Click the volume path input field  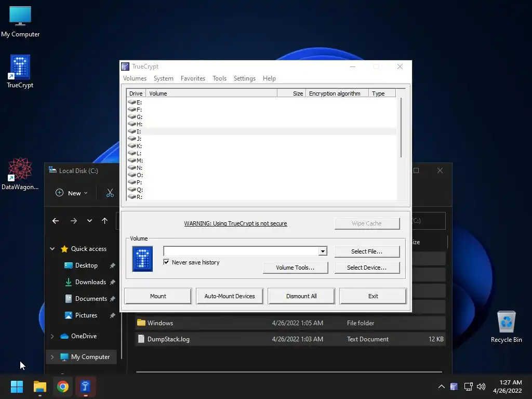pyautogui.click(x=241, y=251)
